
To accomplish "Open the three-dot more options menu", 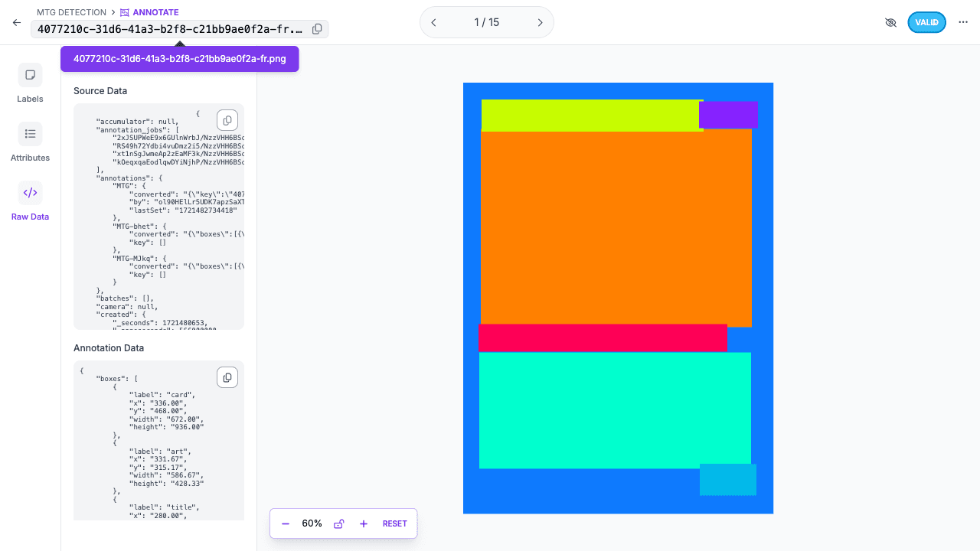I will tap(963, 23).
